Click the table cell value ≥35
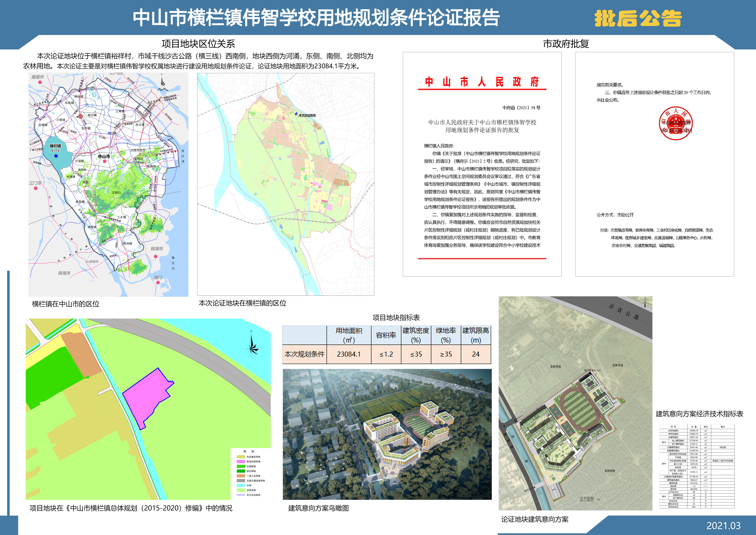The height and width of the screenshot is (535, 756). tap(446, 354)
